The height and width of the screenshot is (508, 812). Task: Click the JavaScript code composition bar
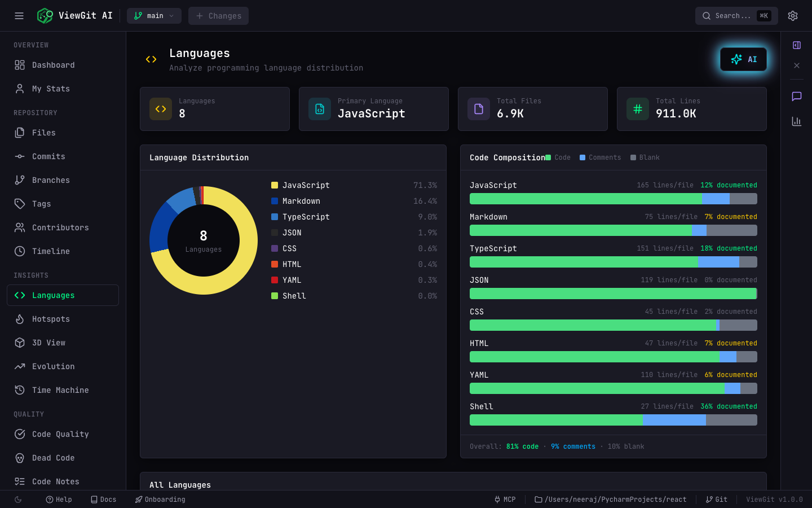coord(613,199)
